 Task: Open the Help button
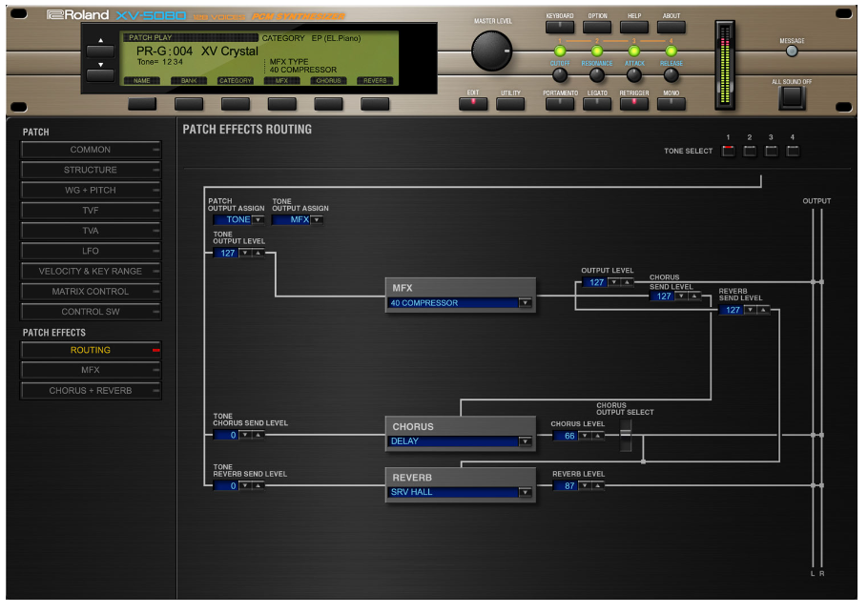(x=634, y=27)
